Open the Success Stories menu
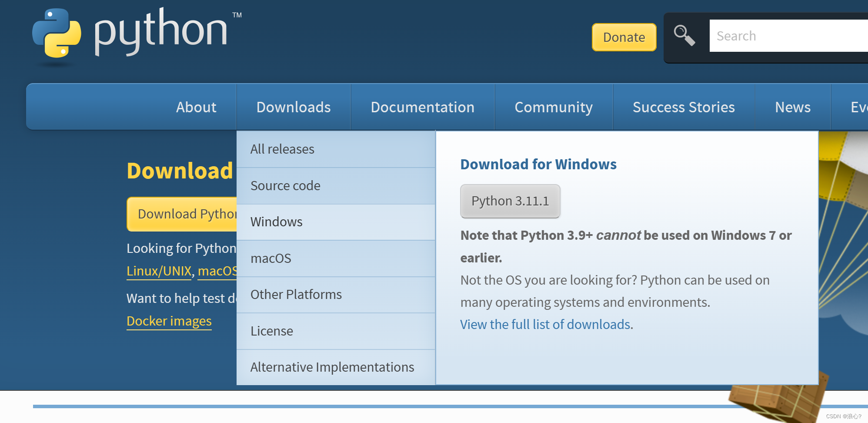This screenshot has height=423, width=868. (684, 107)
